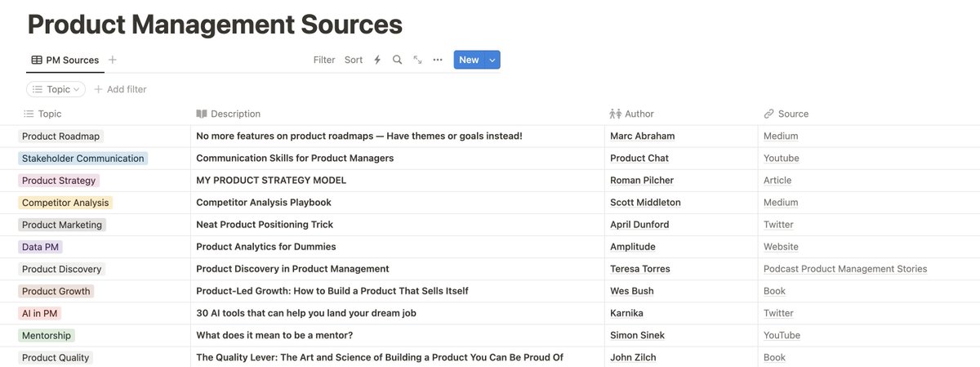Image resolution: width=980 pixels, height=367 pixels.
Task: Click the Description column book icon
Action: tap(202, 114)
